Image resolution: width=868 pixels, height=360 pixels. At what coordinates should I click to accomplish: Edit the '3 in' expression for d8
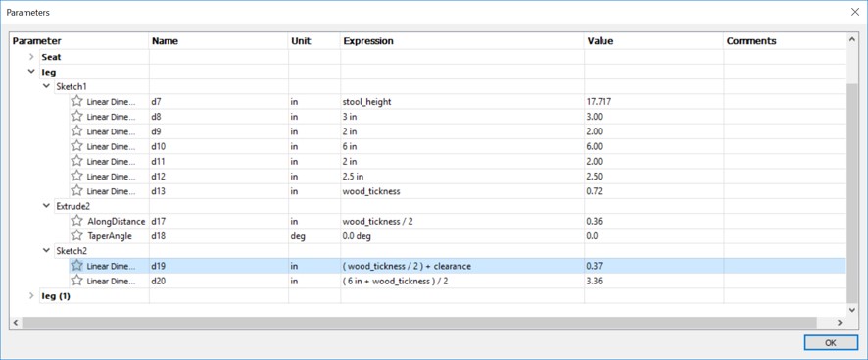point(462,117)
